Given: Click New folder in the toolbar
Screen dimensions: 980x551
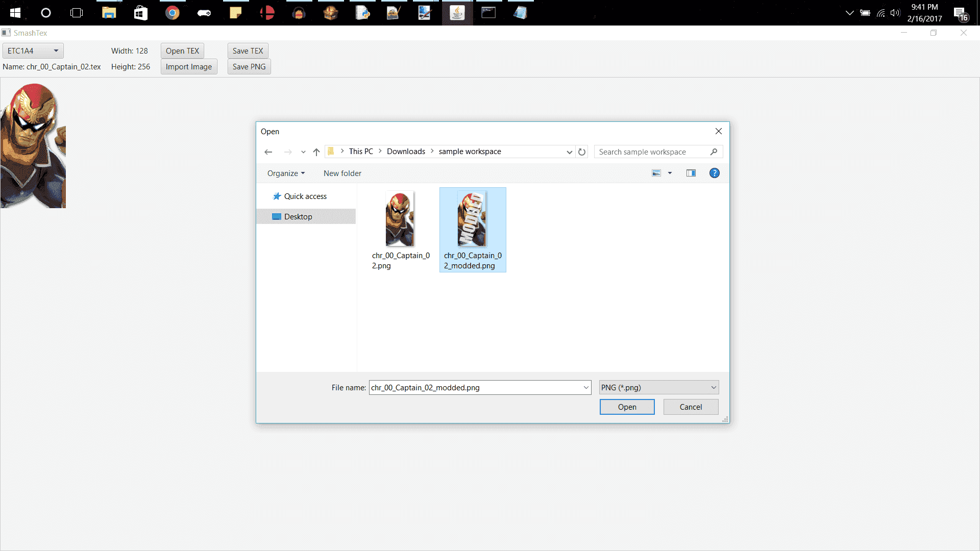Looking at the screenshot, I should tap(342, 173).
